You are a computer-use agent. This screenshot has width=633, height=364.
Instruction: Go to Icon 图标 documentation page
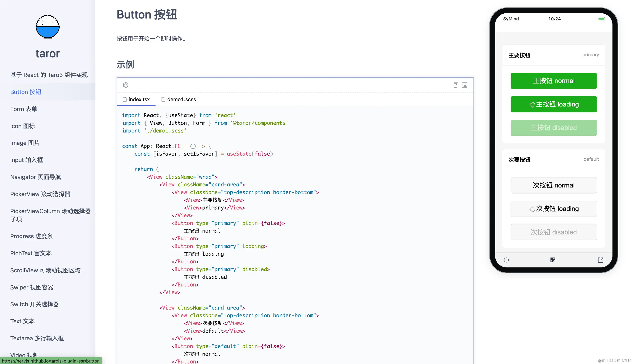coord(23,126)
